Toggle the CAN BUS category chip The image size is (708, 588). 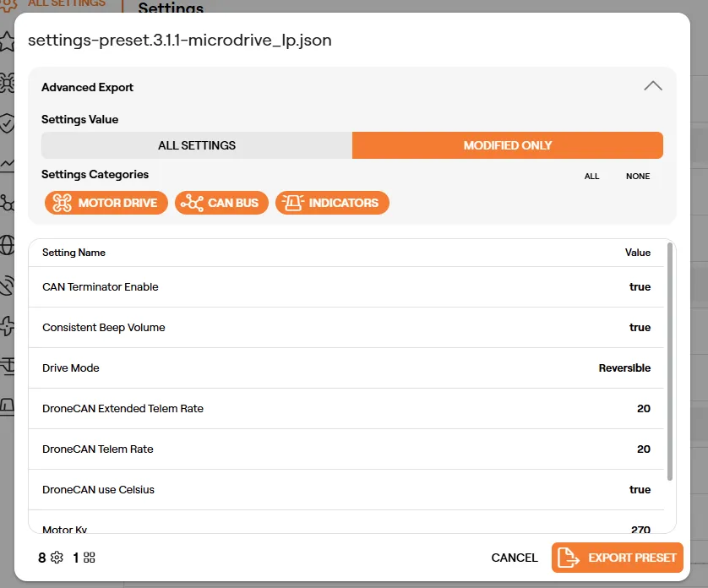pyautogui.click(x=221, y=203)
